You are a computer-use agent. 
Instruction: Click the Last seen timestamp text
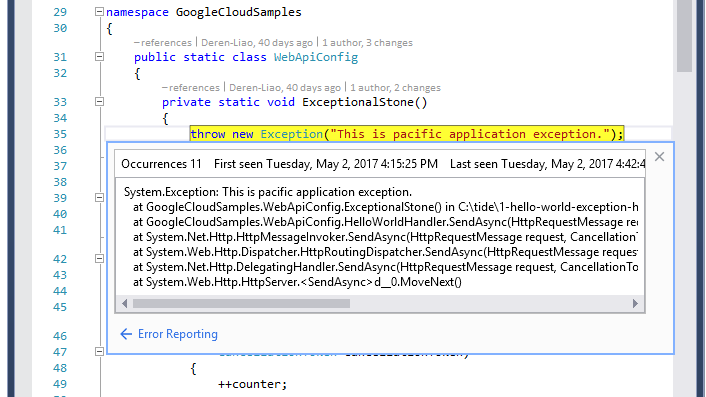pos(548,164)
